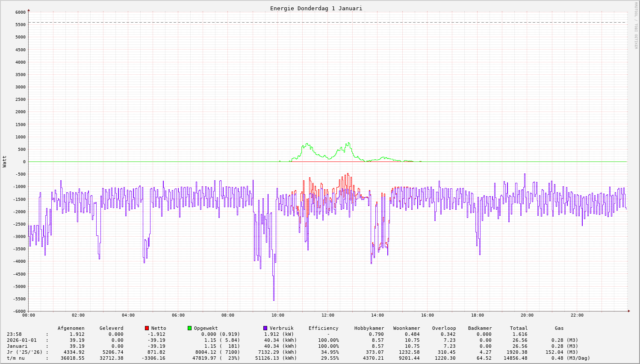Image resolution: width=640 pixels, height=364 pixels.
Task: Select the Afgenomen column header
Action: coord(71,329)
